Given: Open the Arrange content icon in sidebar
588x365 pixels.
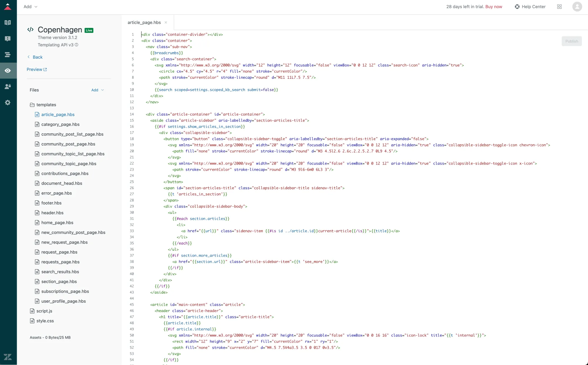Looking at the screenshot, I should click(8, 55).
